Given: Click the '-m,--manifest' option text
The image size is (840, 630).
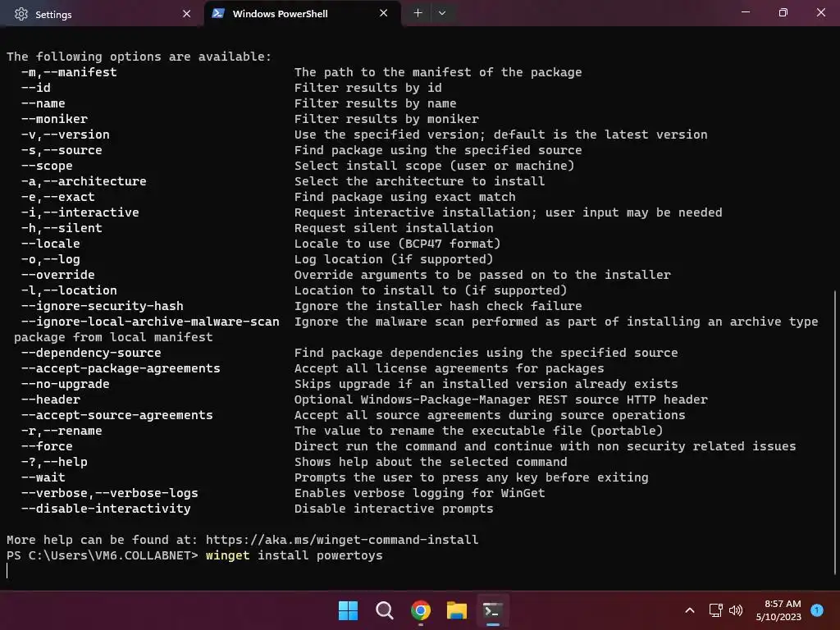Looking at the screenshot, I should [x=69, y=72].
